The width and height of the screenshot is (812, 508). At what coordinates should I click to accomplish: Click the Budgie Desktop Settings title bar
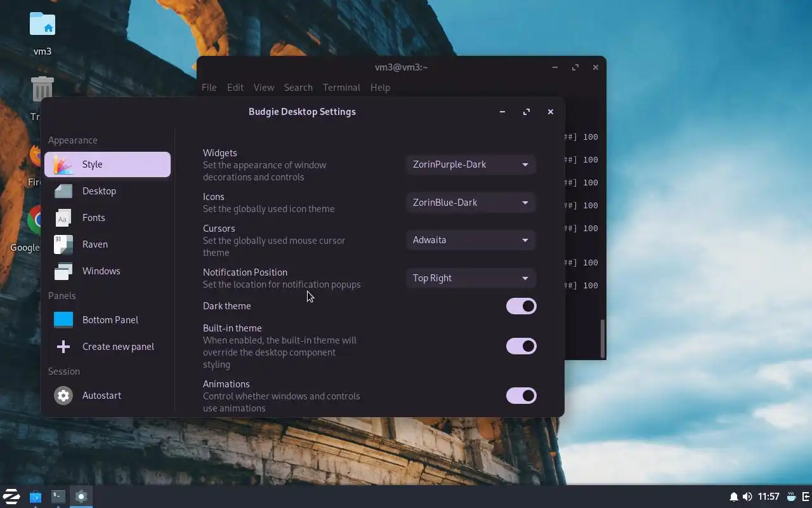tap(302, 112)
